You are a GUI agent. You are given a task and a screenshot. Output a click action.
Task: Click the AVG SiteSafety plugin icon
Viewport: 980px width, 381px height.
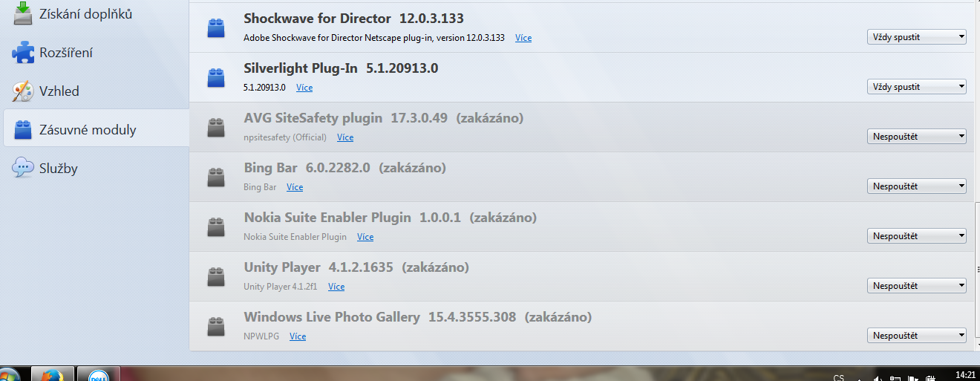[216, 128]
